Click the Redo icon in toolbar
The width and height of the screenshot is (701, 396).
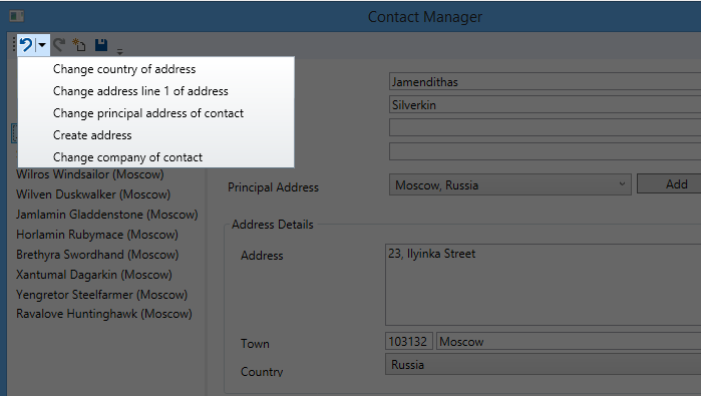click(x=59, y=45)
